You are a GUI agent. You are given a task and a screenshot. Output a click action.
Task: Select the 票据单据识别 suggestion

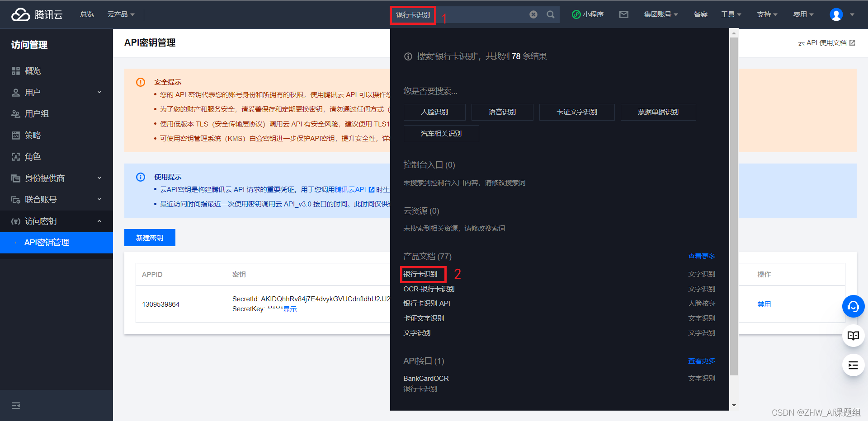[x=658, y=112]
